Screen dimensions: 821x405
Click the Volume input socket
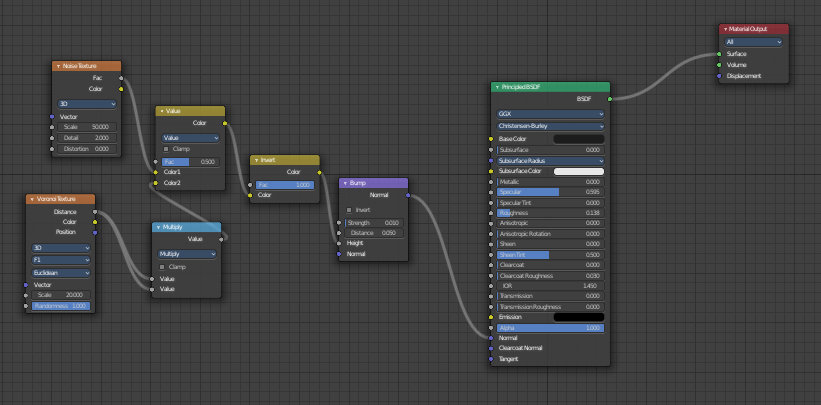click(719, 65)
